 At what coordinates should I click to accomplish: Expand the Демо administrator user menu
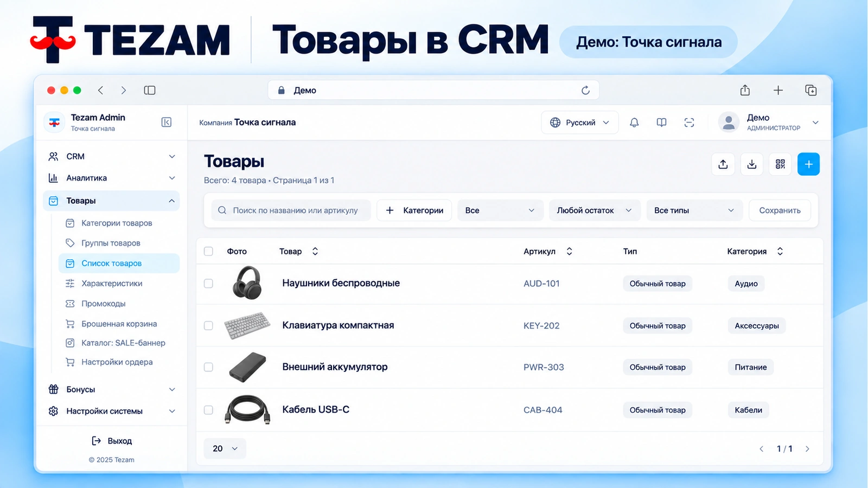pos(768,123)
